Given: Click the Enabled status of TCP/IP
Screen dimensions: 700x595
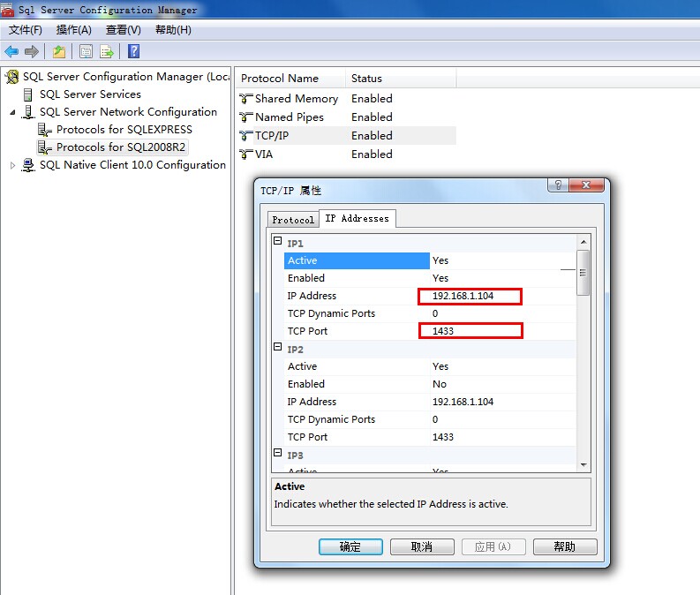Looking at the screenshot, I should 372,136.
